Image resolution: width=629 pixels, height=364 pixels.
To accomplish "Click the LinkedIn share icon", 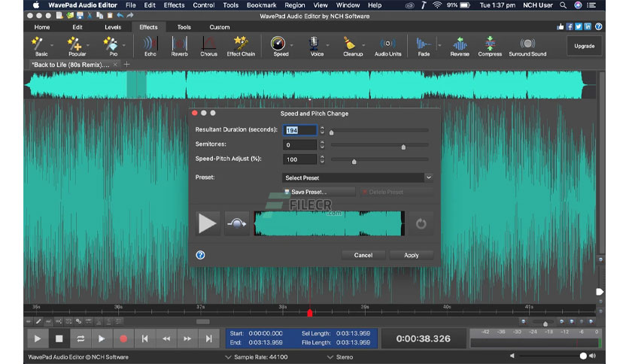I will tap(588, 27).
